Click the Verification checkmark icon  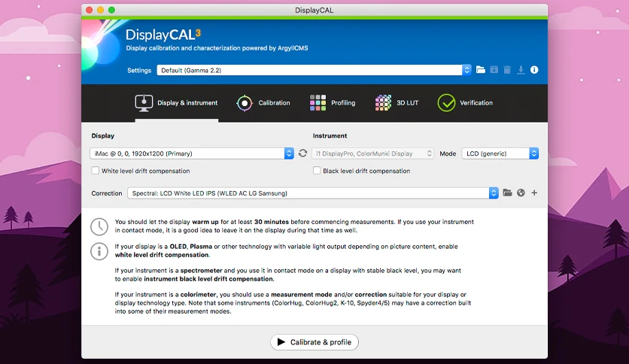coord(446,102)
